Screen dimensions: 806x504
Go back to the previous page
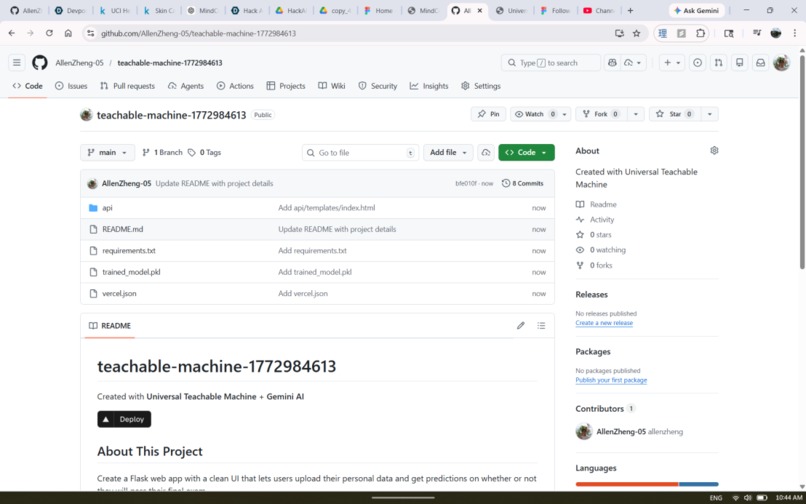[12, 33]
